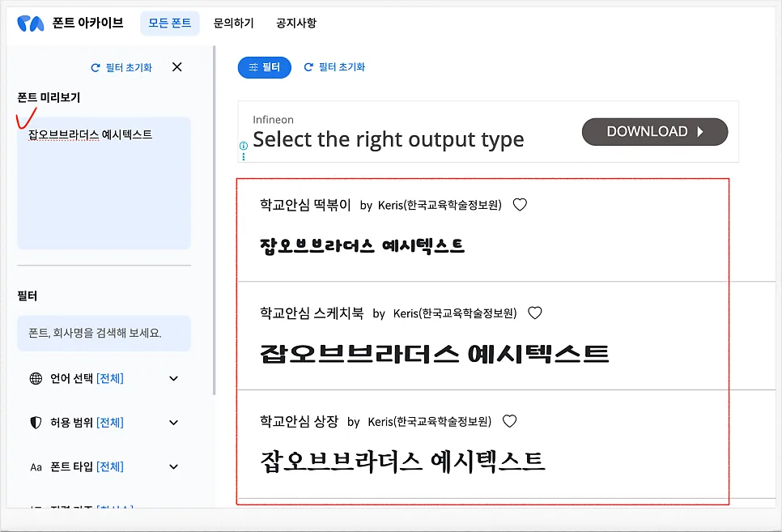Open the 문의하기 menu item
The height and width of the screenshot is (532, 782).
coord(233,23)
